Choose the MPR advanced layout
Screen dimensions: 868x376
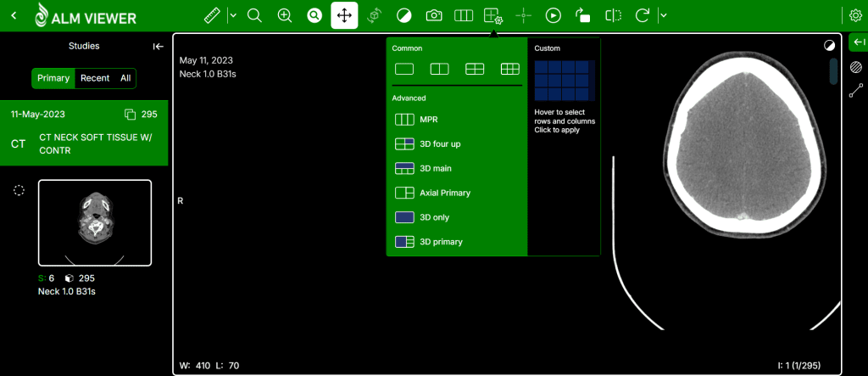click(x=428, y=120)
